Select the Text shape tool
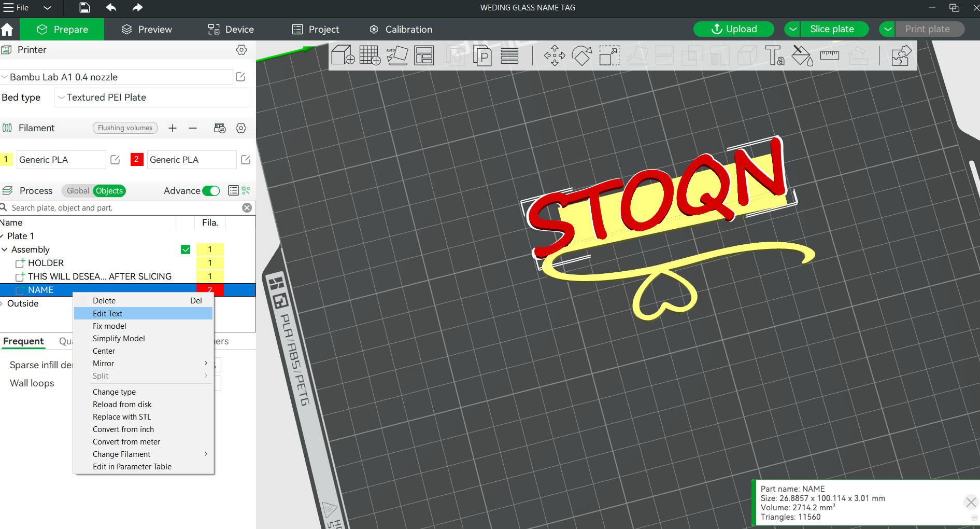980x529 pixels. (774, 55)
